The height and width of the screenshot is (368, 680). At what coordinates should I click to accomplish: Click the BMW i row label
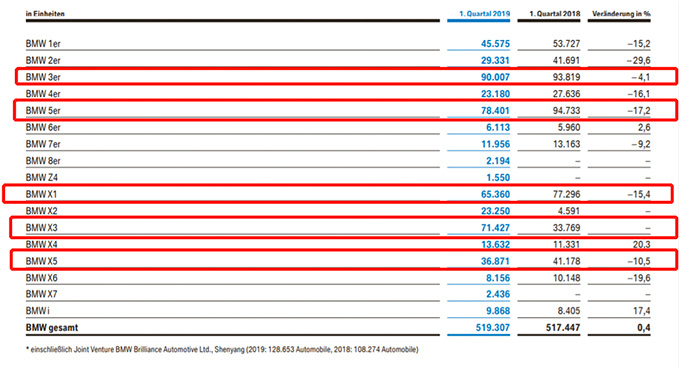[x=38, y=311]
